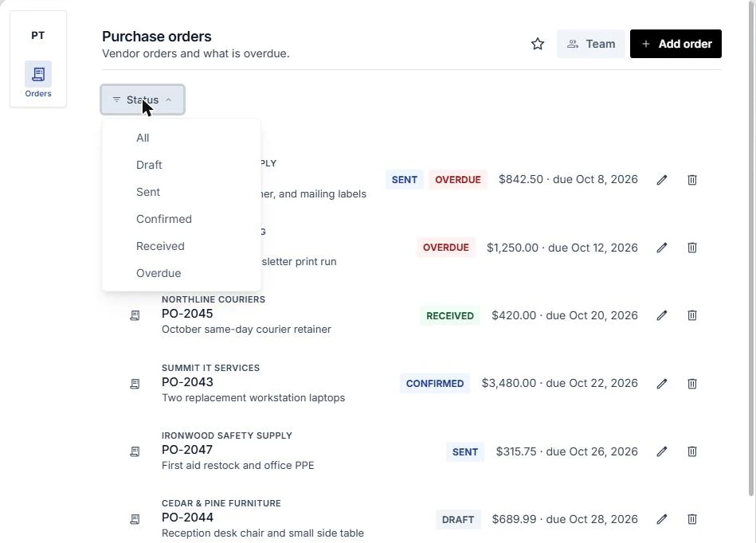Click the RECEIVED badge on PO-2045

(x=450, y=315)
